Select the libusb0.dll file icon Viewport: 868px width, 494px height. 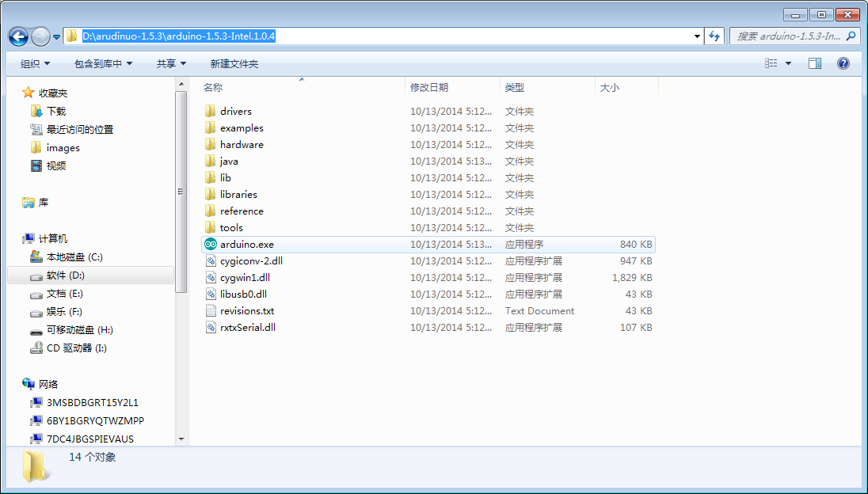coord(211,294)
